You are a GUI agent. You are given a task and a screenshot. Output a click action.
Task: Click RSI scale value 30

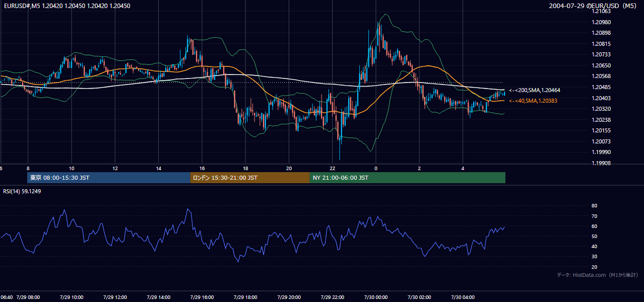point(594,257)
